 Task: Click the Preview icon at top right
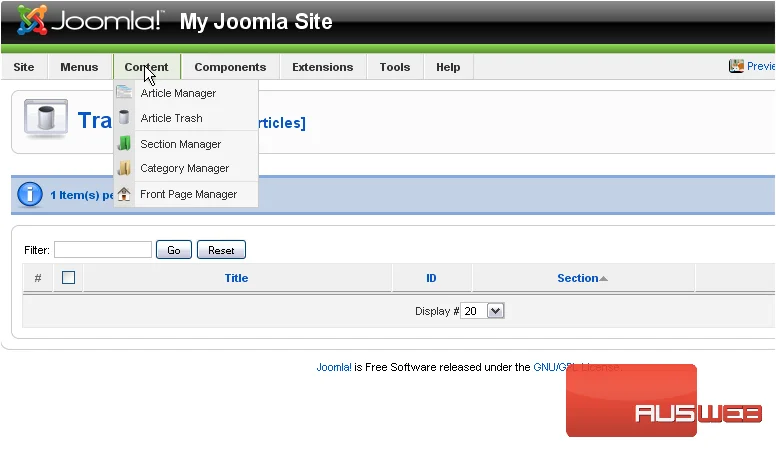pyautogui.click(x=736, y=66)
